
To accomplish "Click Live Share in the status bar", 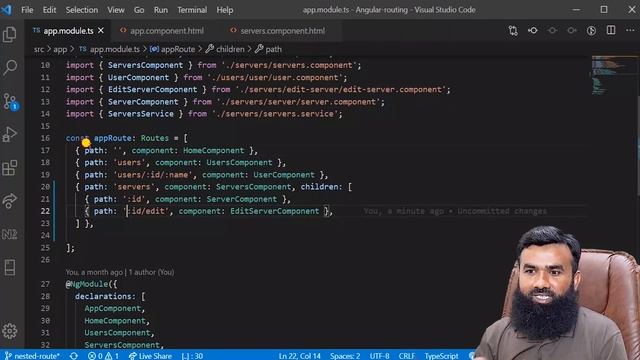I will (x=150, y=356).
